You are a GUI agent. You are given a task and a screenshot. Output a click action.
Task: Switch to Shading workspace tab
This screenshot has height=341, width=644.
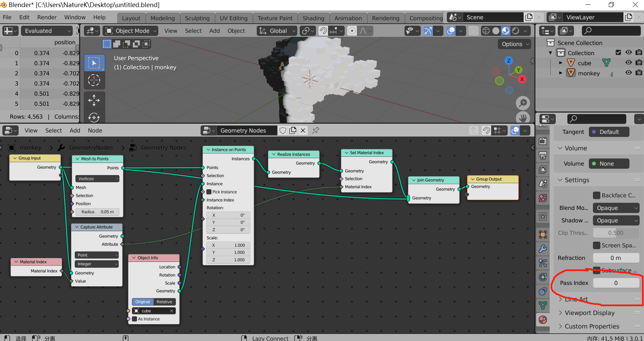(313, 18)
